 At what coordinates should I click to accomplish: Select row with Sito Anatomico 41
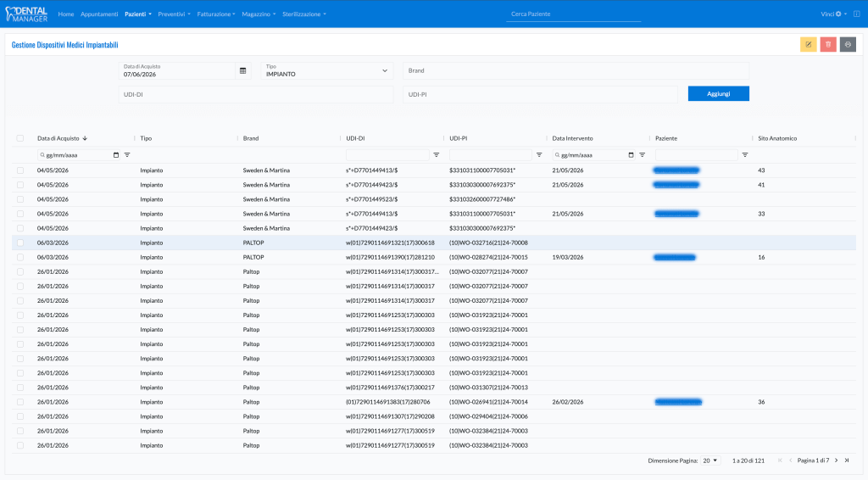tap(20, 185)
